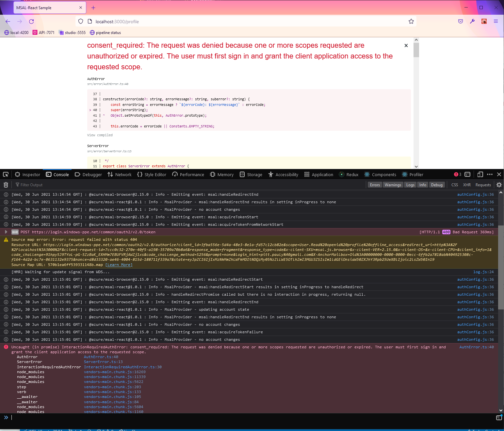The image size is (504, 431).
Task: Open the AuthError.ts:40 source link
Action: (477, 347)
